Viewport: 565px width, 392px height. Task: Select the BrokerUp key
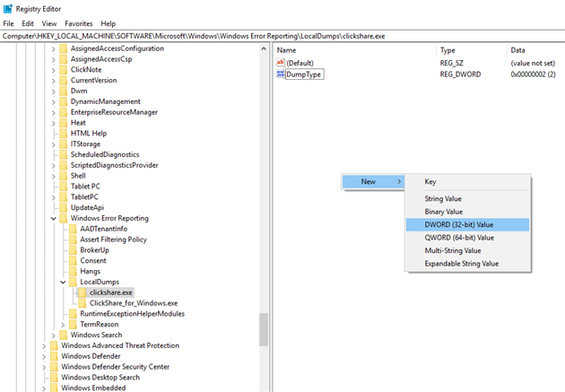(x=94, y=250)
